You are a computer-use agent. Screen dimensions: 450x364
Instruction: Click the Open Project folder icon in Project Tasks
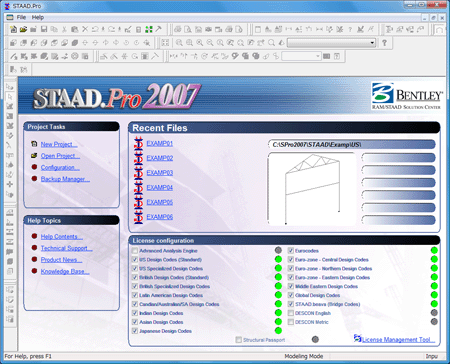pyautogui.click(x=34, y=156)
